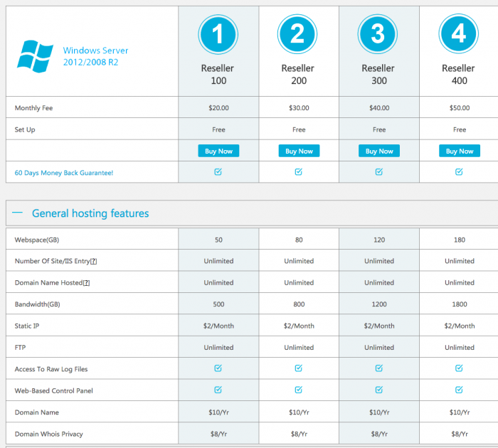Click the Unlimited FTP value for Reseller 400
This screenshot has width=498, height=448.
click(x=460, y=347)
